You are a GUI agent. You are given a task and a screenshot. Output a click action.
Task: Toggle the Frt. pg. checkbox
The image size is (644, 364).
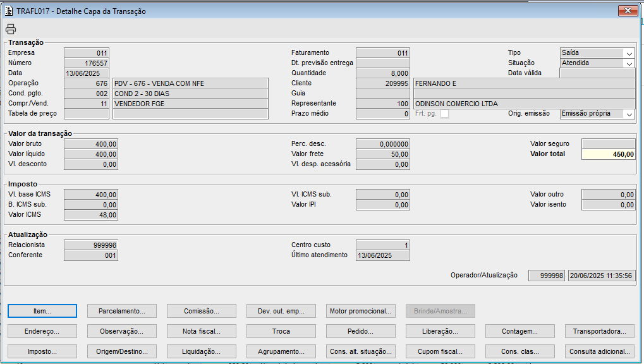pos(444,114)
